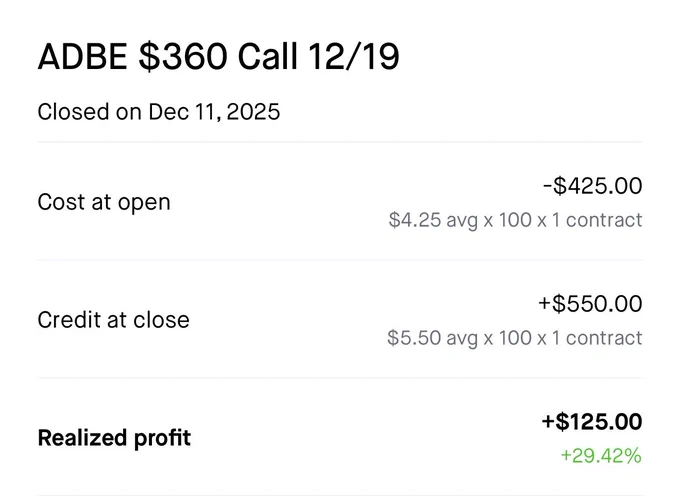The width and height of the screenshot is (680, 496).
Task: Click '1 contract' text in credit row
Action: (x=597, y=338)
